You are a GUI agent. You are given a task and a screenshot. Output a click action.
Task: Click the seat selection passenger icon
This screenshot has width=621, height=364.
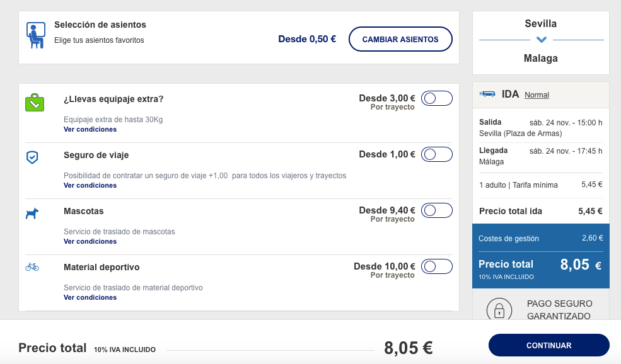click(x=36, y=36)
